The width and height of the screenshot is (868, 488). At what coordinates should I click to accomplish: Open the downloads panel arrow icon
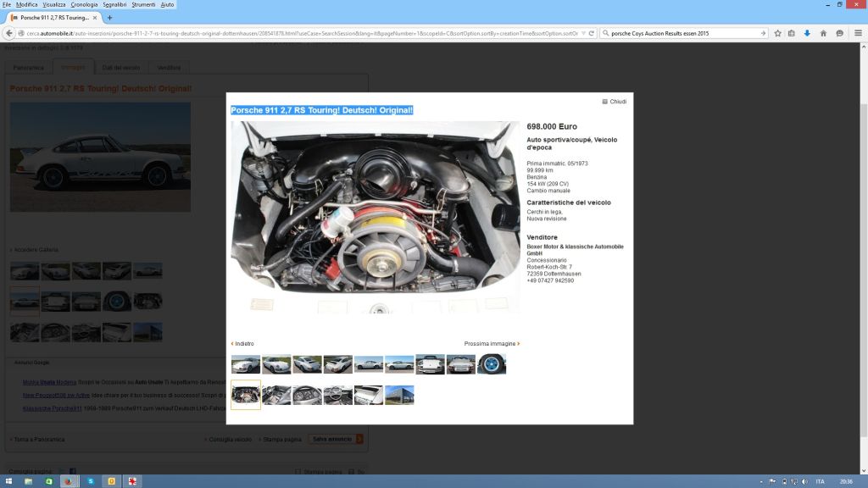tap(807, 33)
